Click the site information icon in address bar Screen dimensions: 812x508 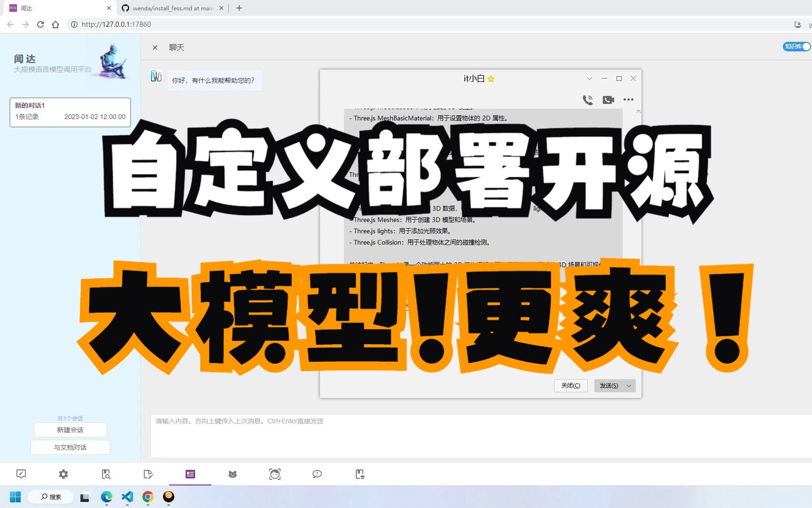tap(74, 24)
